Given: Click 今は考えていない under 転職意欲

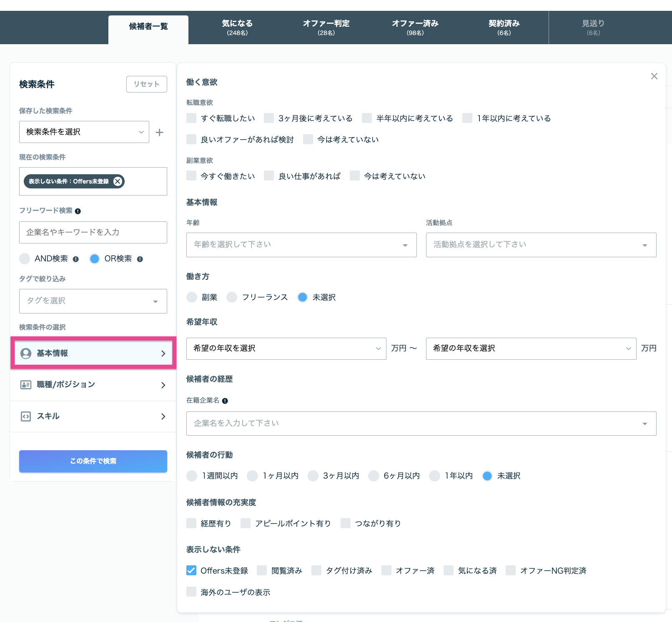Looking at the screenshot, I should (308, 139).
